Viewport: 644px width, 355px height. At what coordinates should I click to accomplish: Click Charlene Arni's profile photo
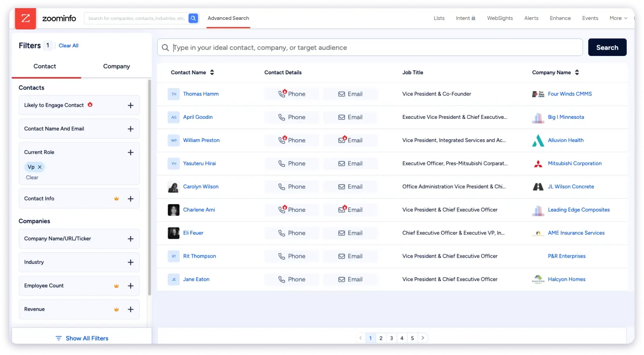[x=174, y=210]
